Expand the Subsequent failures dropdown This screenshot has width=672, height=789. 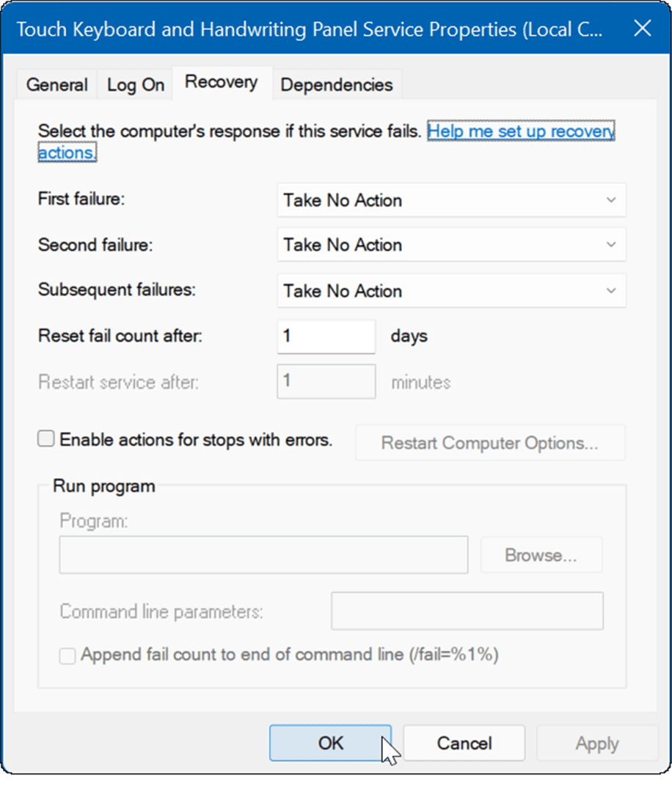451,291
